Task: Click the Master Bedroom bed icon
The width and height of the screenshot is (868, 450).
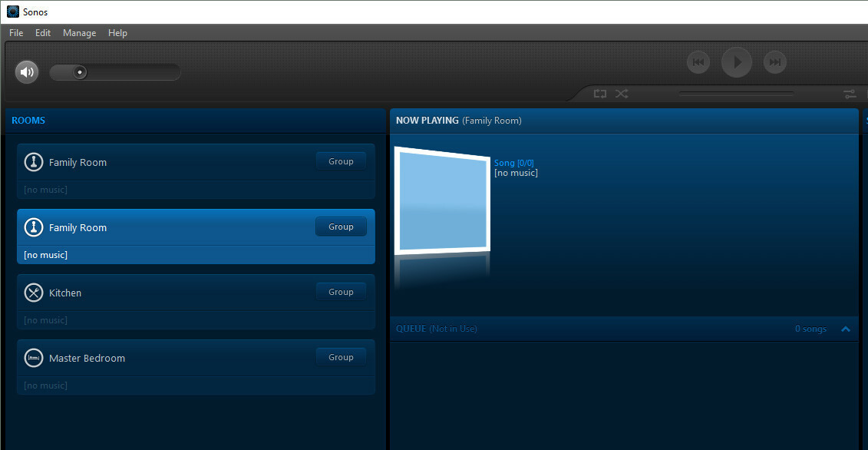Action: (34, 358)
